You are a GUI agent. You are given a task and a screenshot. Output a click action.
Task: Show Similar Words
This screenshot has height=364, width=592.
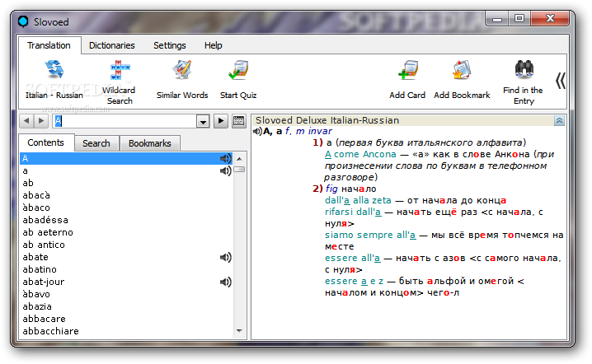(x=182, y=80)
